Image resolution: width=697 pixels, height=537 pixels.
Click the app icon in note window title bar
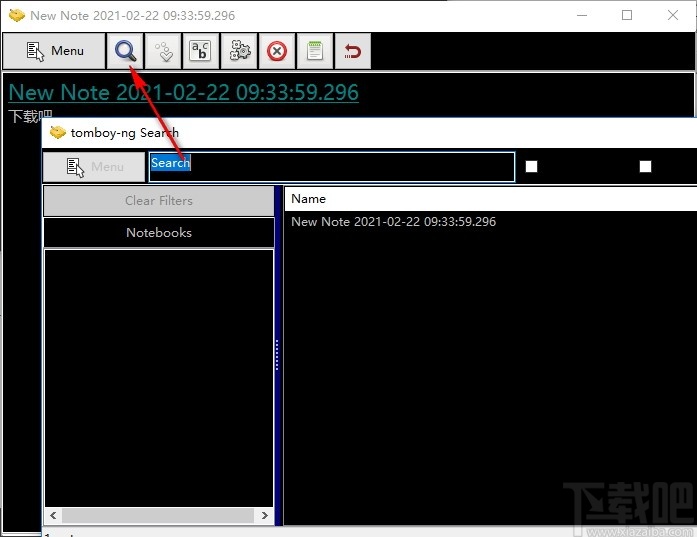[17, 16]
